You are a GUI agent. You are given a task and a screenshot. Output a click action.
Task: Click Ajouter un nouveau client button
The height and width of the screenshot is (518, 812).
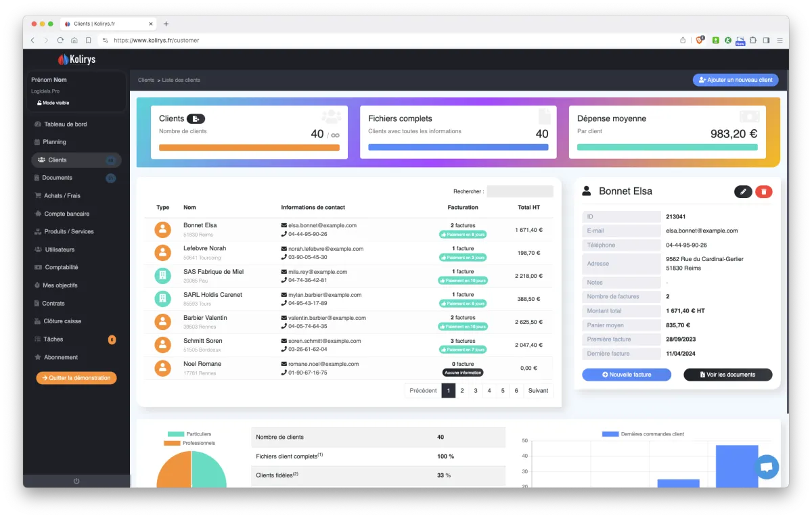(x=735, y=80)
